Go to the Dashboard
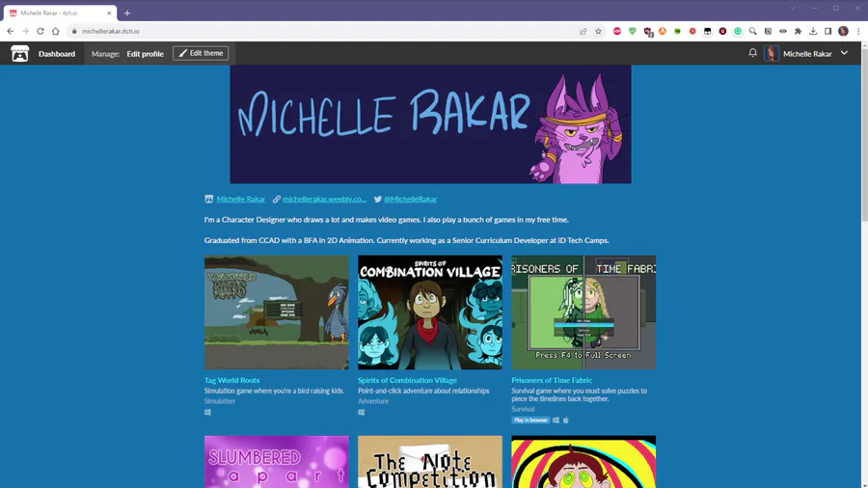 (x=57, y=54)
